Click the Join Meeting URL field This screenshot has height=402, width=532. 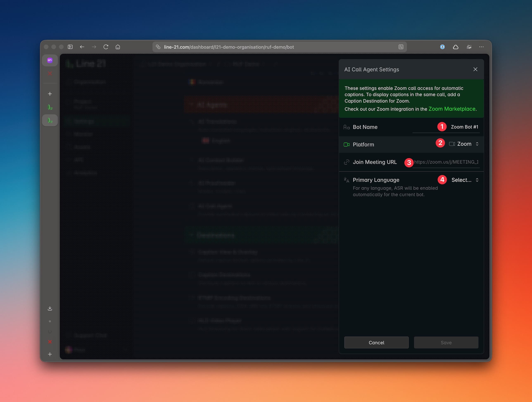point(446,162)
